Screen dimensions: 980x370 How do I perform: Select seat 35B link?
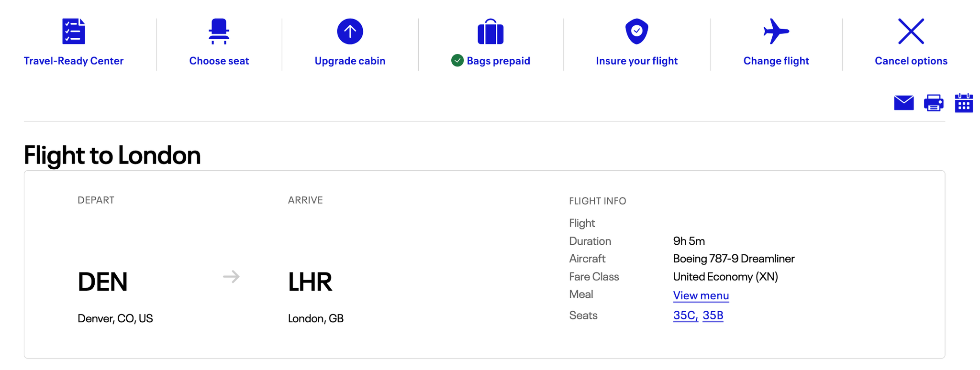713,316
